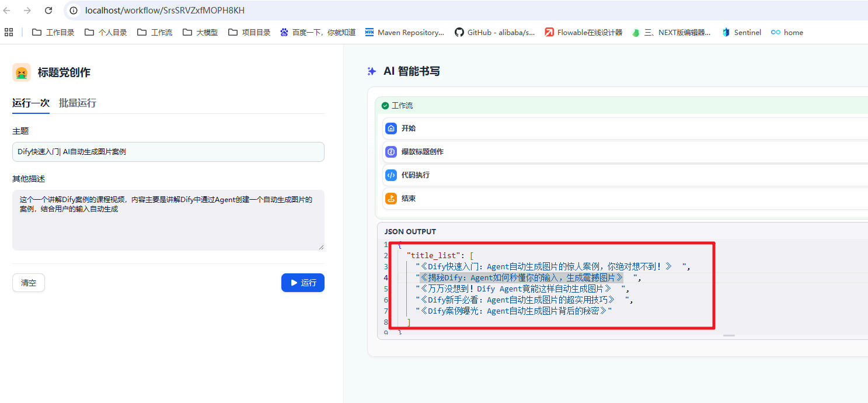Click the 开始 home node icon
This screenshot has width=868, height=403.
391,128
